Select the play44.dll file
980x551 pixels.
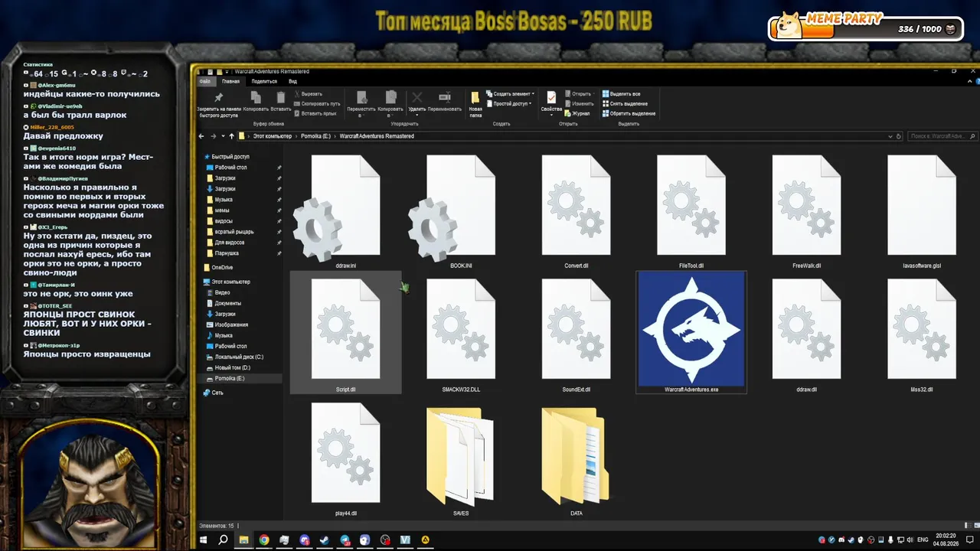pyautogui.click(x=345, y=460)
